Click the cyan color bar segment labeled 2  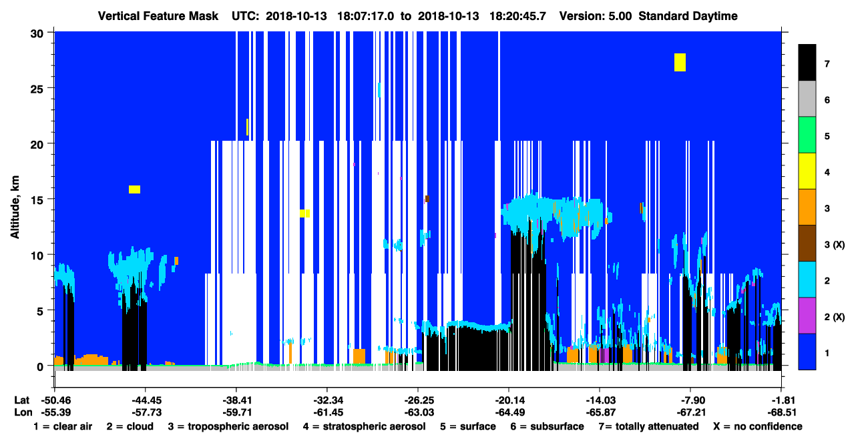coord(807,279)
